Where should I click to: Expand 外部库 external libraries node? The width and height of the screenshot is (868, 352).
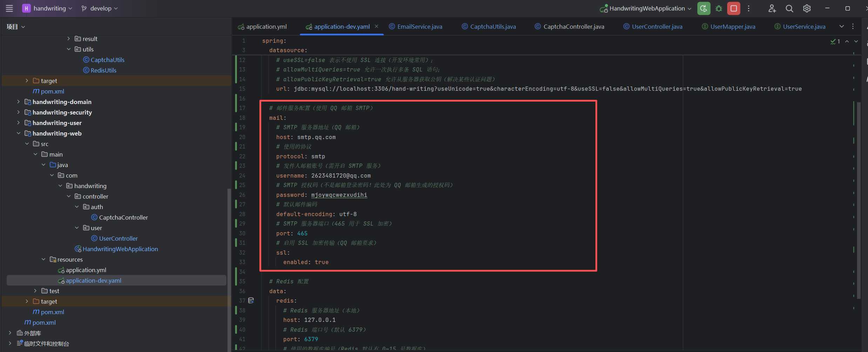pyautogui.click(x=10, y=333)
